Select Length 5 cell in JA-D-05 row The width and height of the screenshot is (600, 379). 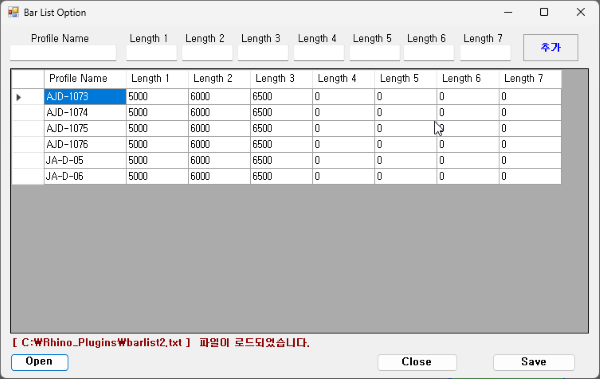[x=406, y=160]
